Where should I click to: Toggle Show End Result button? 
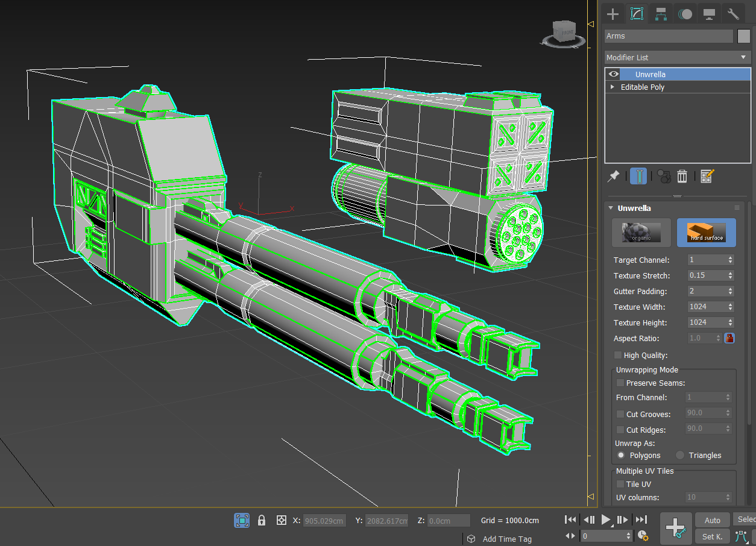coord(638,176)
